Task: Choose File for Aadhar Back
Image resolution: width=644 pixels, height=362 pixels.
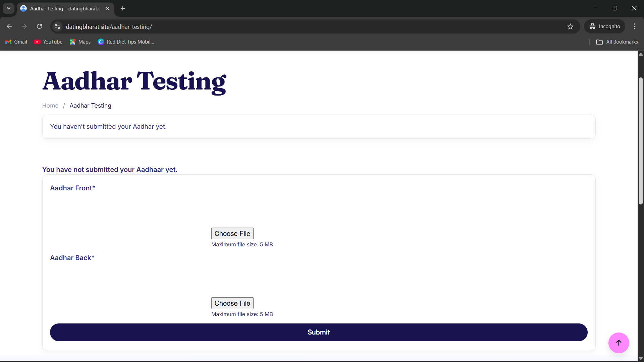Action: (232, 303)
